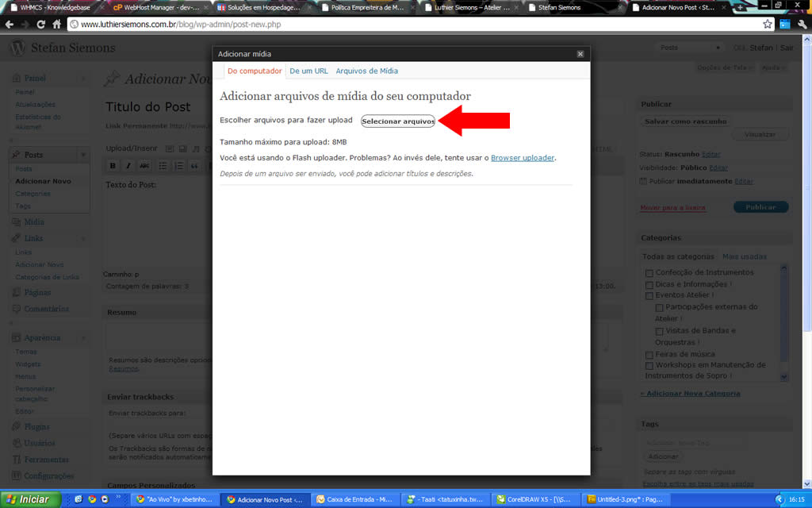Close the Adicionar mídia dialog
The image size is (812, 508).
(580, 54)
